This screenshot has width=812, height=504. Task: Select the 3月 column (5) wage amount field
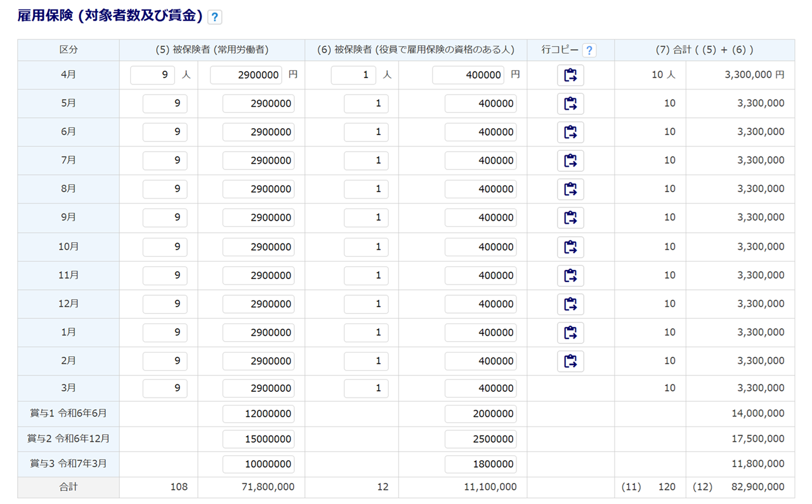pyautogui.click(x=258, y=388)
